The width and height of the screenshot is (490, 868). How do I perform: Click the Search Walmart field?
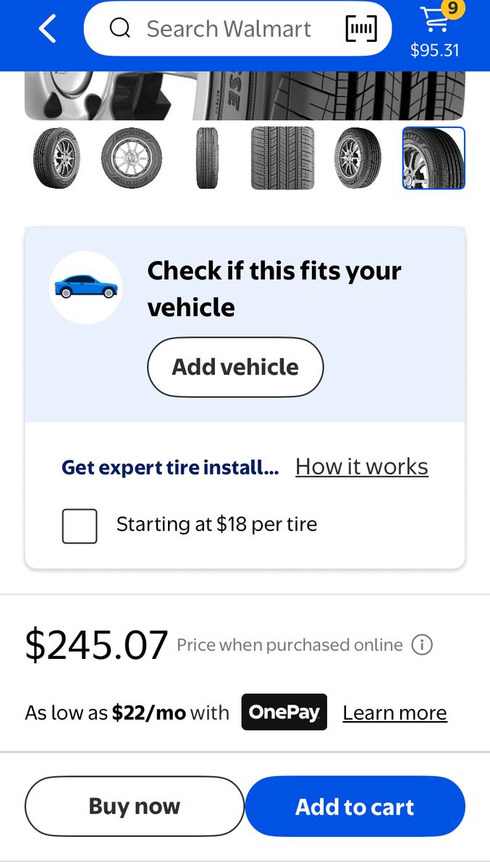coord(229,29)
